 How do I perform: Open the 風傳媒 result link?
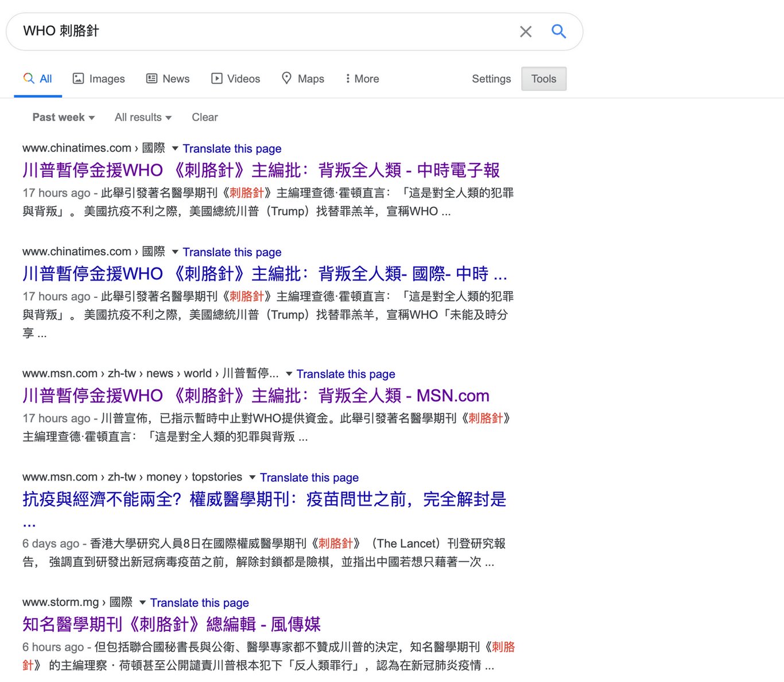(x=172, y=624)
